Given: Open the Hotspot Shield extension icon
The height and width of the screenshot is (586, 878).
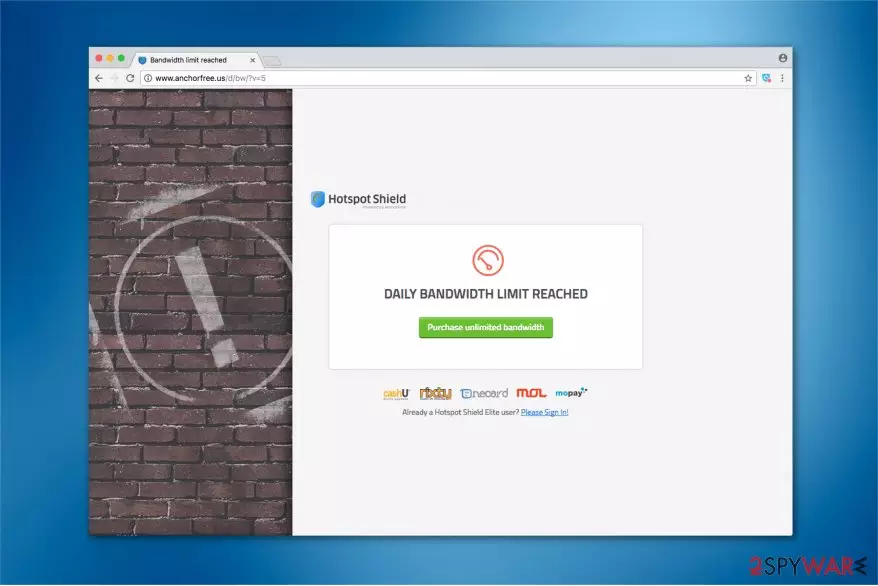Looking at the screenshot, I should 767,78.
